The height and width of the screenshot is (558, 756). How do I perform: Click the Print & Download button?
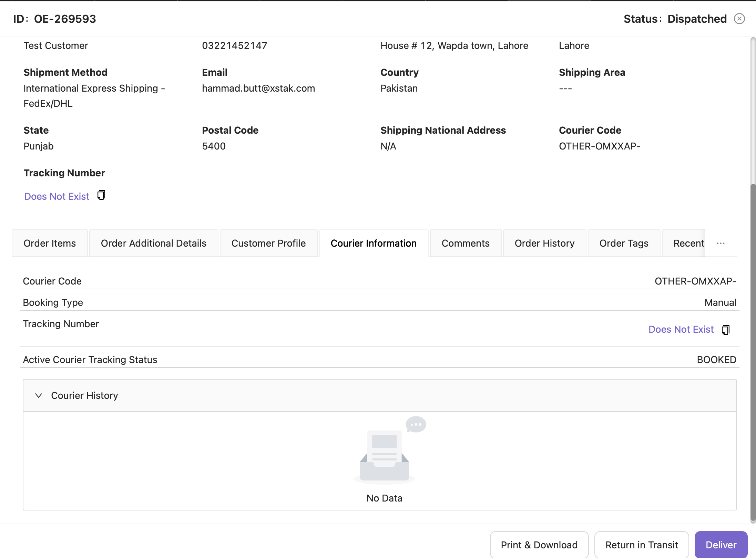pos(539,545)
